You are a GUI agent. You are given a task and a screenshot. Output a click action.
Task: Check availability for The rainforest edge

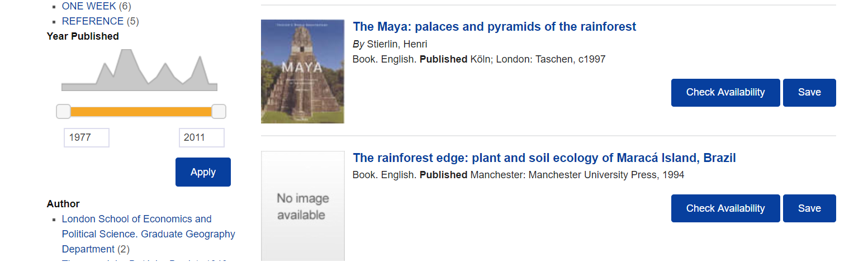point(725,208)
